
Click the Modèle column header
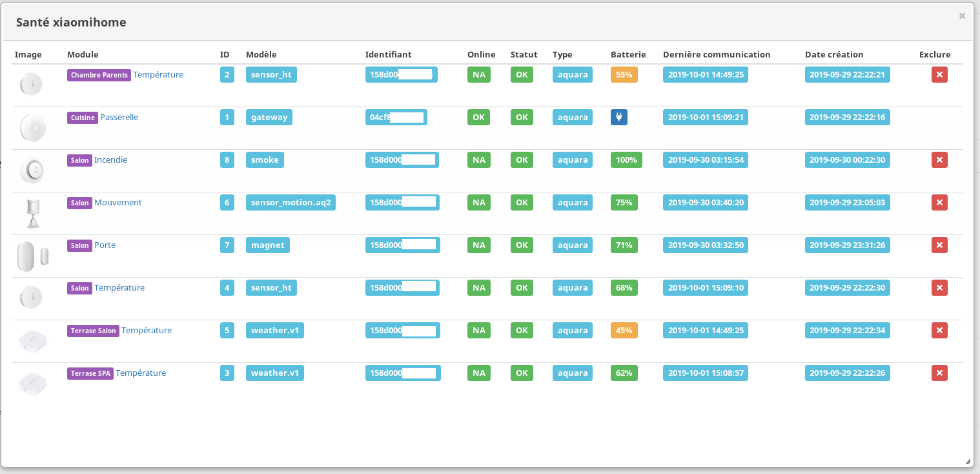coord(261,55)
